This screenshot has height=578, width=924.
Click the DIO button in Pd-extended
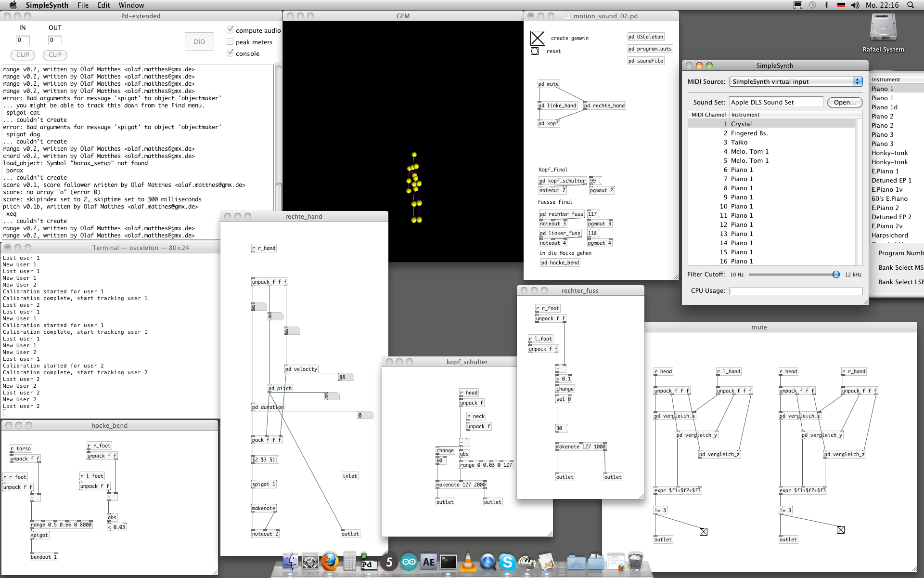tap(199, 41)
